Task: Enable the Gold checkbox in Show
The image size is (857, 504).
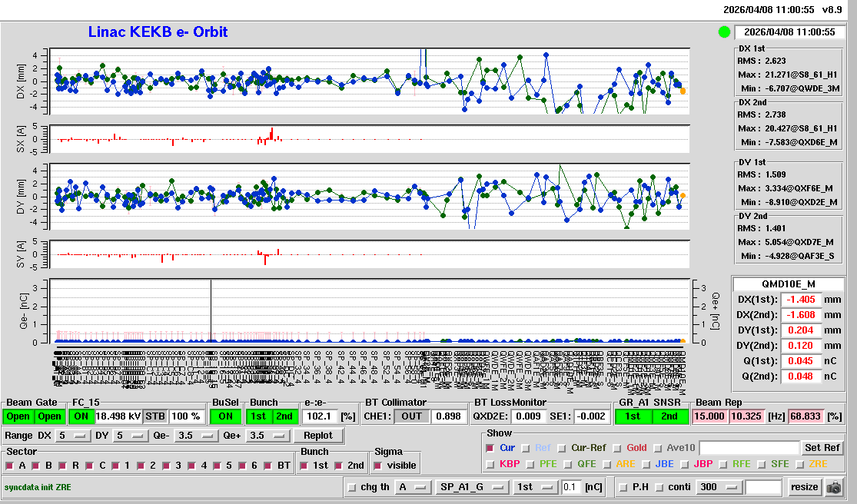Action: (617, 448)
